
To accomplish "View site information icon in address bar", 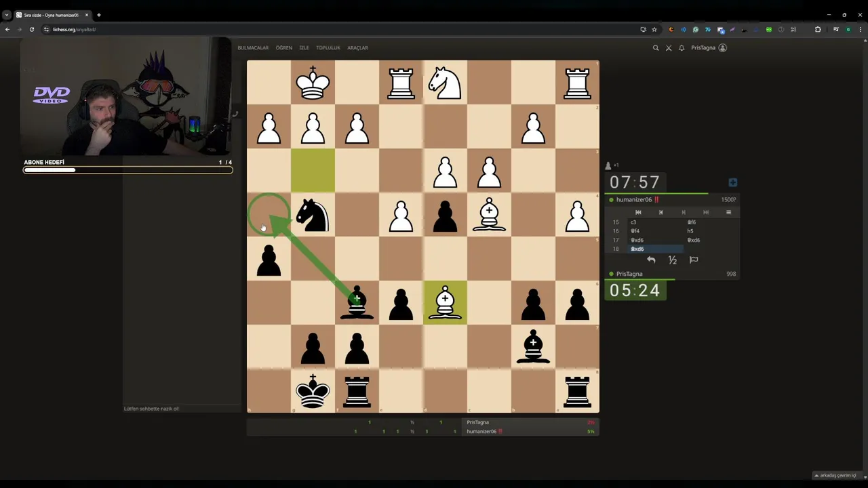I will click(47, 29).
